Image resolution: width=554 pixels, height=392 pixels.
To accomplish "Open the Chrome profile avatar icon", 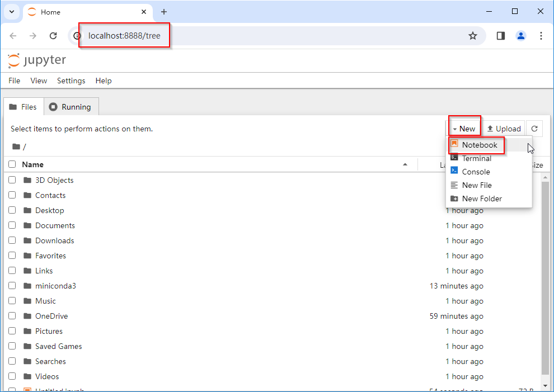I will [521, 36].
